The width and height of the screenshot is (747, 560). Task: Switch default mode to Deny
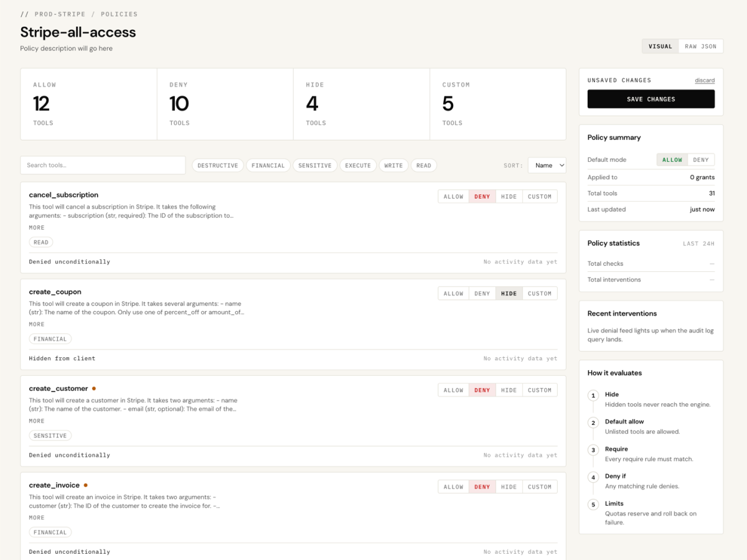click(700, 160)
